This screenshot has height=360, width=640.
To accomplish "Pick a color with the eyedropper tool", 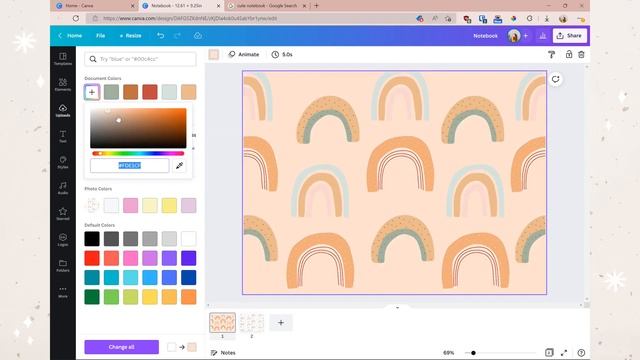I will point(179,166).
